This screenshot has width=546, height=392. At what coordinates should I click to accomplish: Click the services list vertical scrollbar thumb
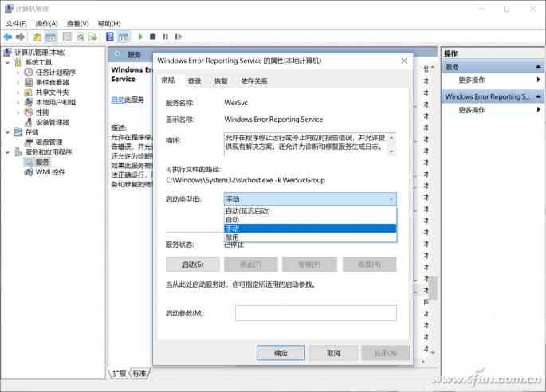pos(433,288)
